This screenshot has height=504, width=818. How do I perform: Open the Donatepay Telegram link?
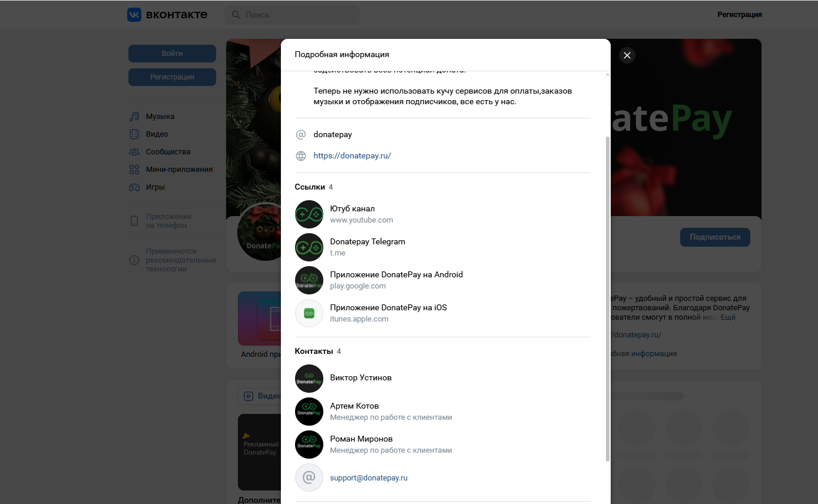(x=367, y=242)
